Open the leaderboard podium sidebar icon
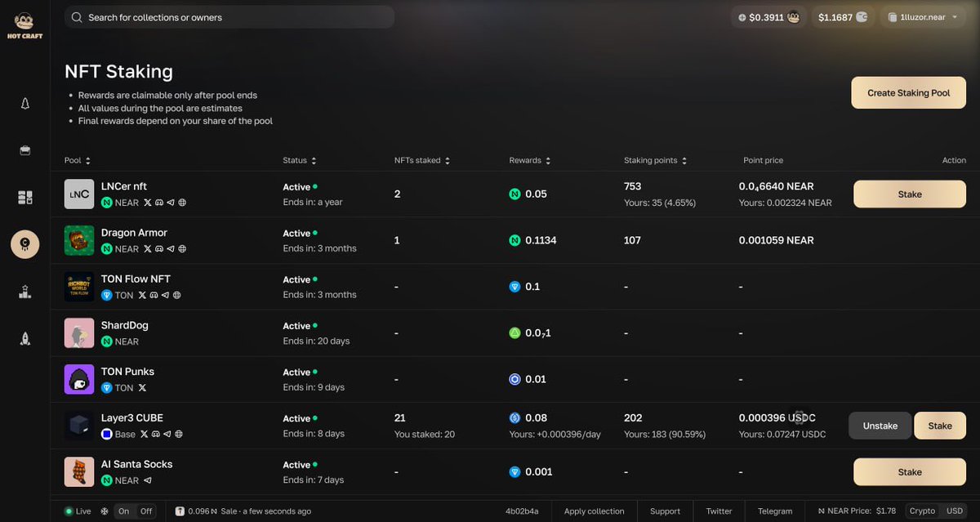This screenshot has height=522, width=980. pos(25,292)
